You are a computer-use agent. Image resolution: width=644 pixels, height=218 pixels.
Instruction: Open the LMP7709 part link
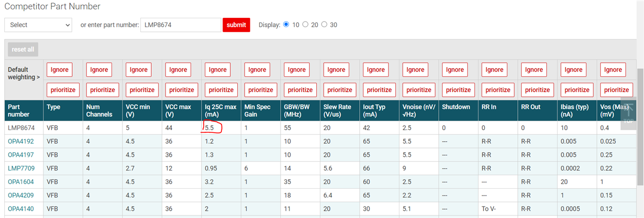(20, 168)
